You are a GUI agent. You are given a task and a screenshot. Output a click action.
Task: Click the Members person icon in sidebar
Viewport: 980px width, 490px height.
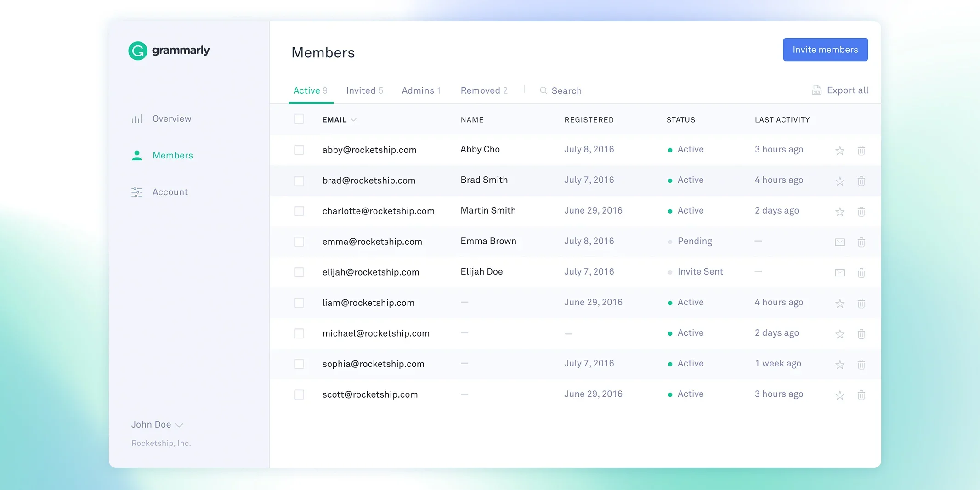137,155
